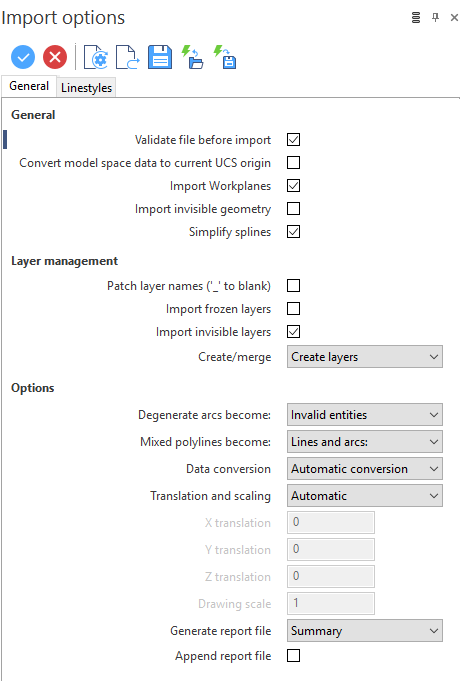465x681 pixels.
Task: Enable Append report file checkbox
Action: point(294,655)
